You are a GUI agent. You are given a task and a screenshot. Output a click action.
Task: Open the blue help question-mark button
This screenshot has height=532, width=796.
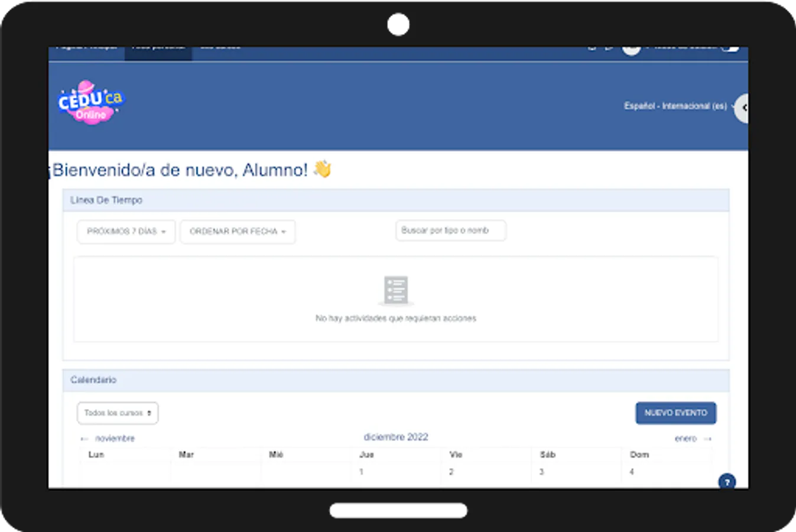point(727,481)
